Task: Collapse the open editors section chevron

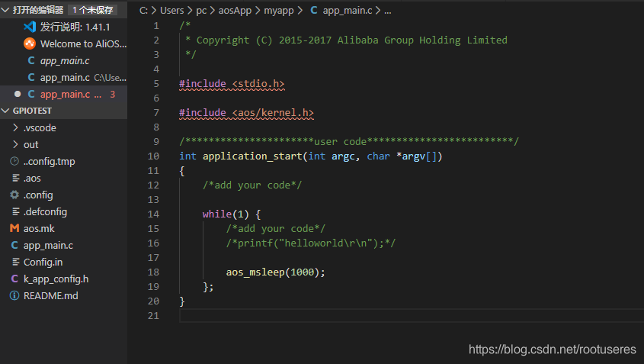Action: tap(5, 10)
